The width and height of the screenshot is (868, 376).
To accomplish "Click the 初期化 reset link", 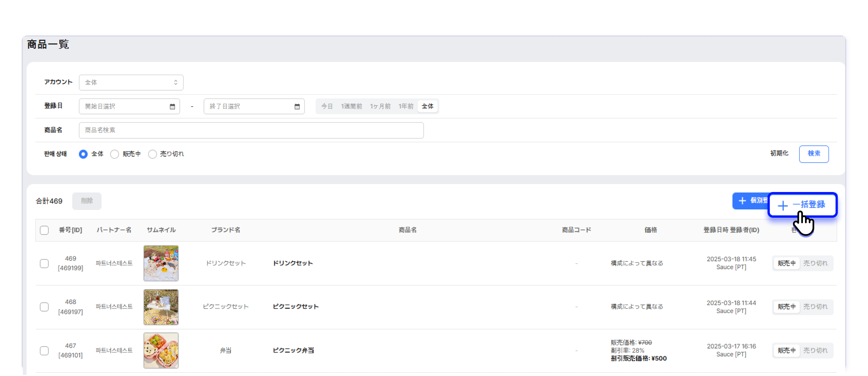I will 779,153.
